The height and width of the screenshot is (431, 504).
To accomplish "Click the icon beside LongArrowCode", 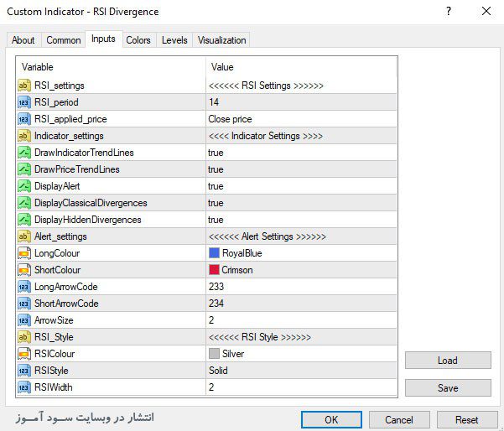I will tap(24, 287).
